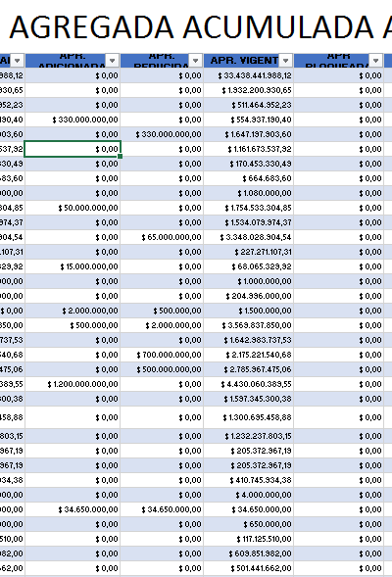Viewport: 392px width, 577px height.
Task: Select cell $ 1.500.000,00
Action: coord(249,311)
